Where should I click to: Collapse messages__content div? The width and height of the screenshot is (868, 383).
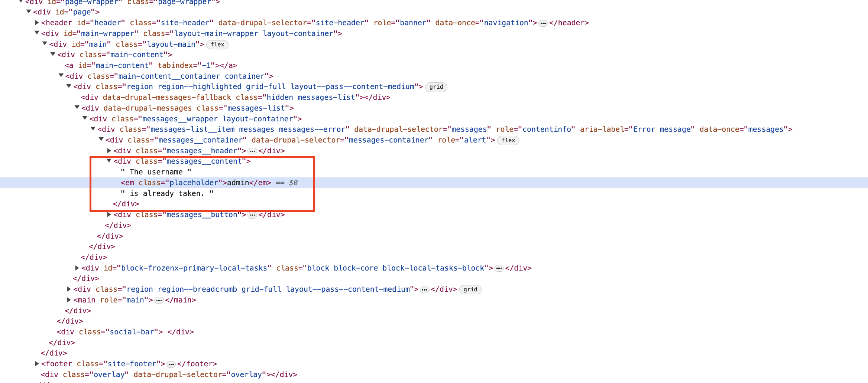coord(109,161)
